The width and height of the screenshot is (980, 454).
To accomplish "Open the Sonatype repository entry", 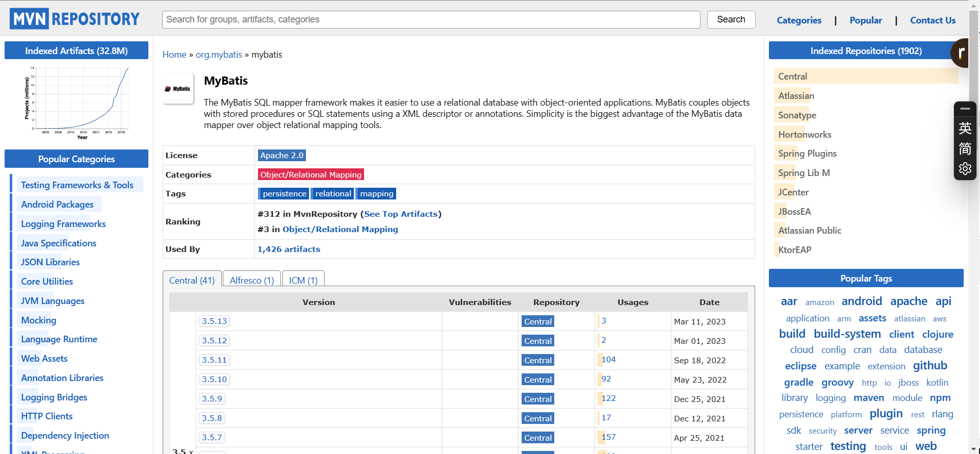I will click(x=797, y=115).
